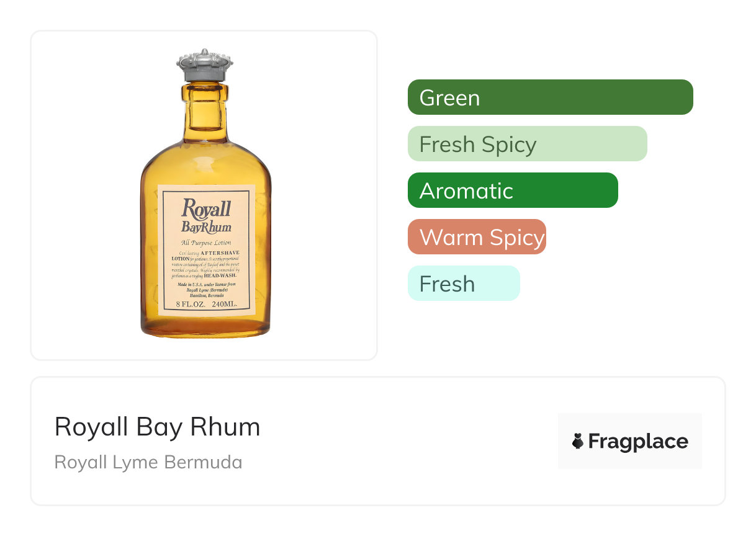Click the Fragplace wordmark text
Image resolution: width=756 pixels, height=536 pixels.
(x=637, y=441)
